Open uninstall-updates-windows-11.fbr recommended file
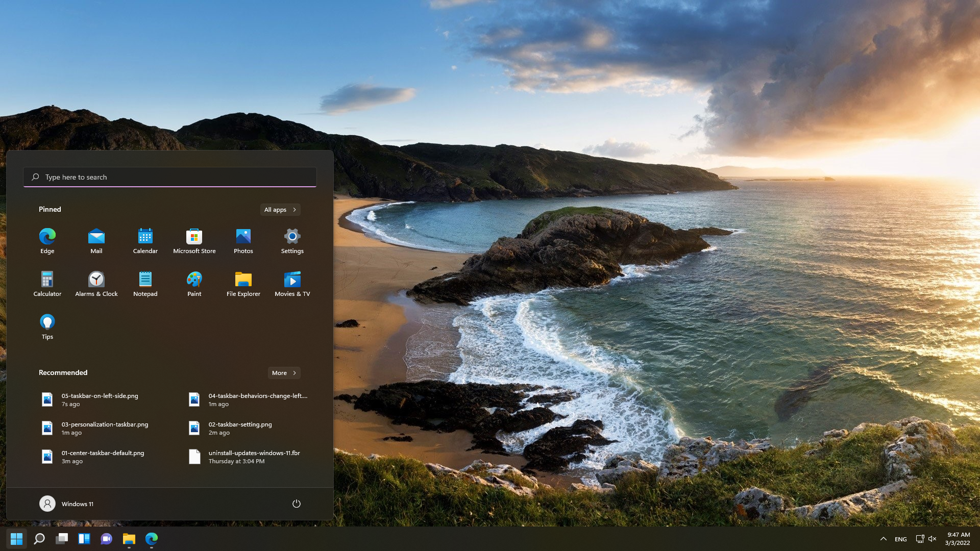The height and width of the screenshot is (551, 980). (x=254, y=457)
